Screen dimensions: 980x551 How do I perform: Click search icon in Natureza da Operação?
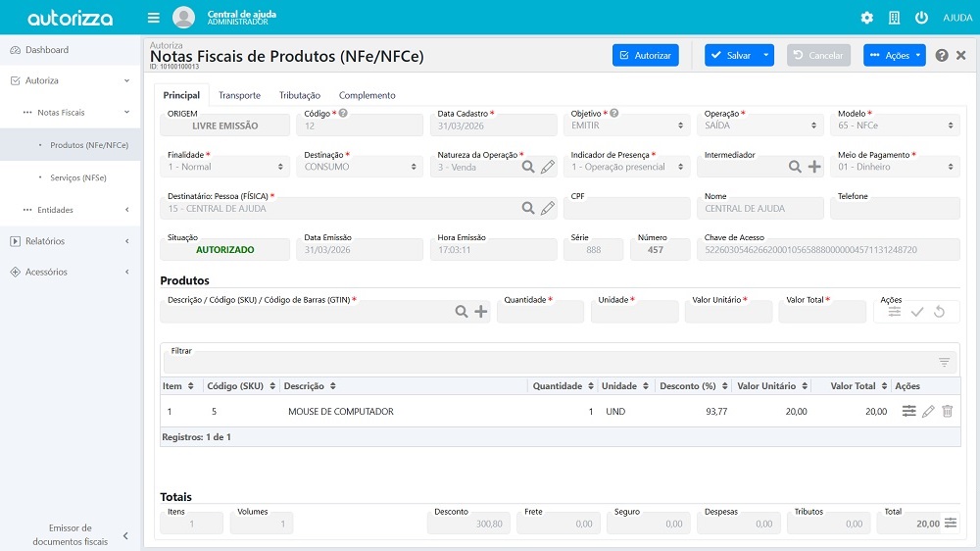click(x=528, y=168)
